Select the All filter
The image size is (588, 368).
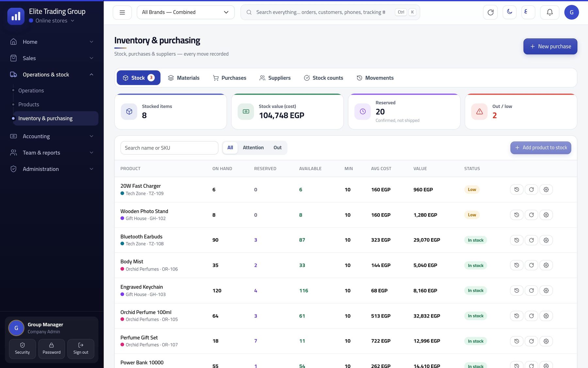tap(230, 148)
